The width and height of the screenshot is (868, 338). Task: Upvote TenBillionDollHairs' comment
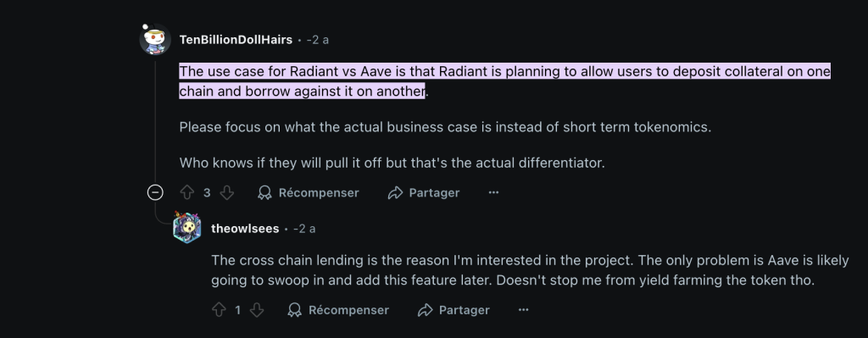[187, 192]
